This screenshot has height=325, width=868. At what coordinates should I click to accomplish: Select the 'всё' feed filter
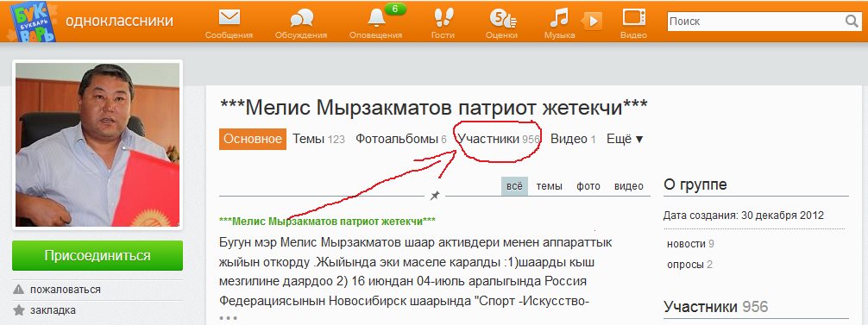pos(514,186)
